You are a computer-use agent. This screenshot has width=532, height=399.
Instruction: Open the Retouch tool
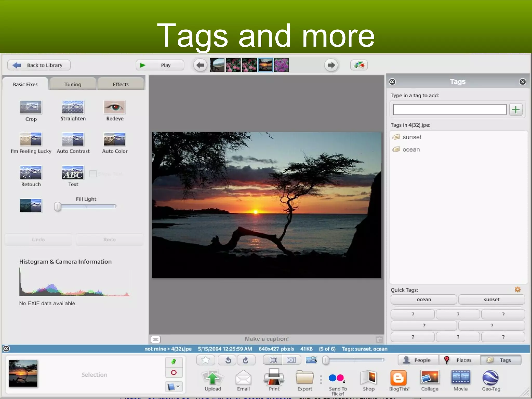(x=31, y=172)
